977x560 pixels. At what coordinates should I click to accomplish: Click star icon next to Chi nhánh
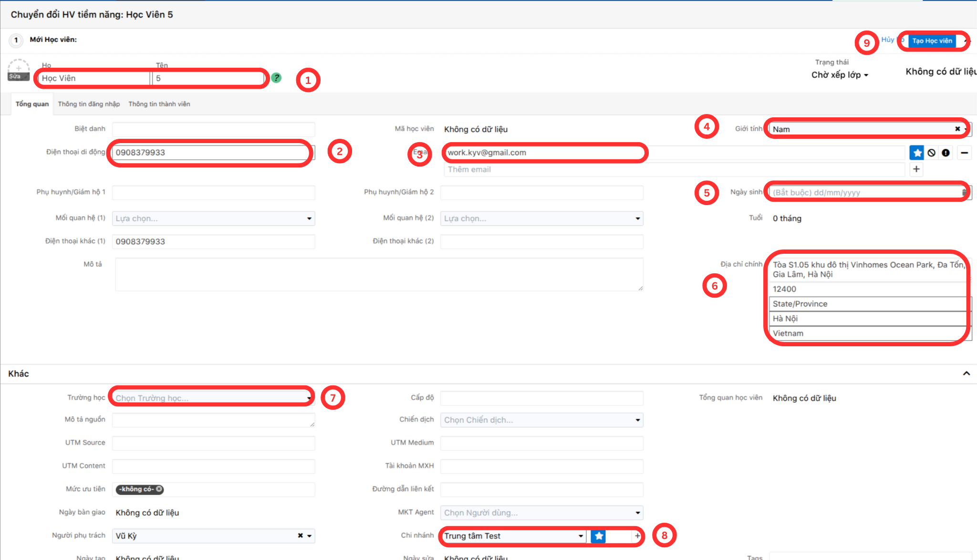coord(598,536)
